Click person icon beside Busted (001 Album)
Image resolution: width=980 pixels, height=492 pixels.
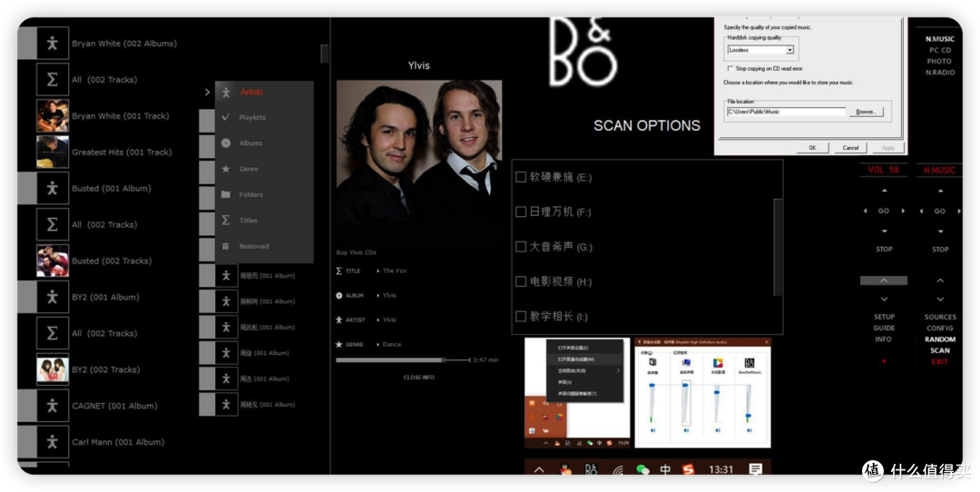click(53, 188)
